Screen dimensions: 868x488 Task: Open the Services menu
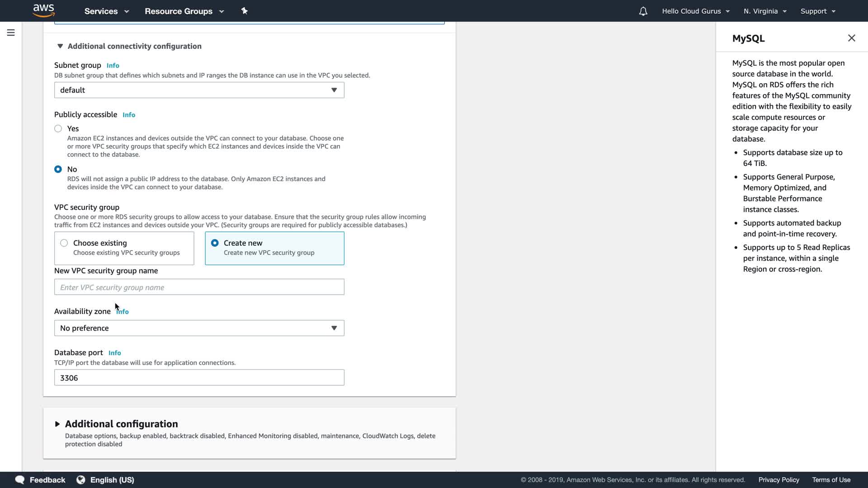[107, 11]
